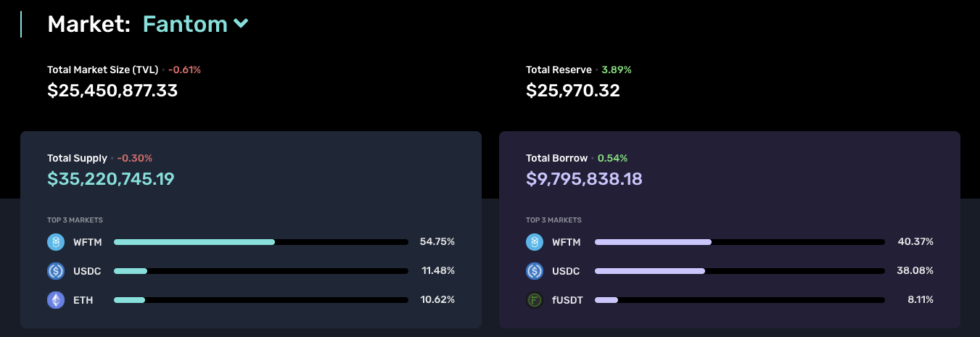Click the 10.62% supply percentage
Screen dimensions: 980x337
438,300
